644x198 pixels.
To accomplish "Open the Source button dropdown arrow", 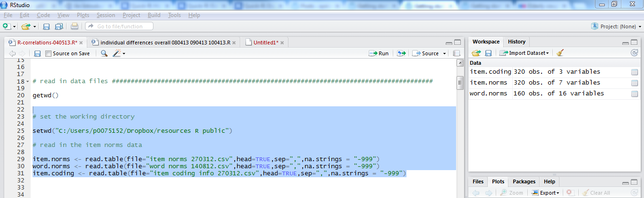I will pos(444,53).
